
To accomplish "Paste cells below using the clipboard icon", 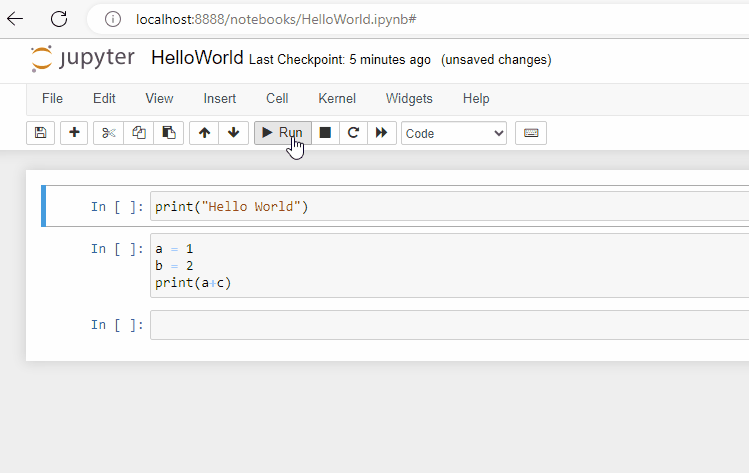I will click(x=168, y=133).
